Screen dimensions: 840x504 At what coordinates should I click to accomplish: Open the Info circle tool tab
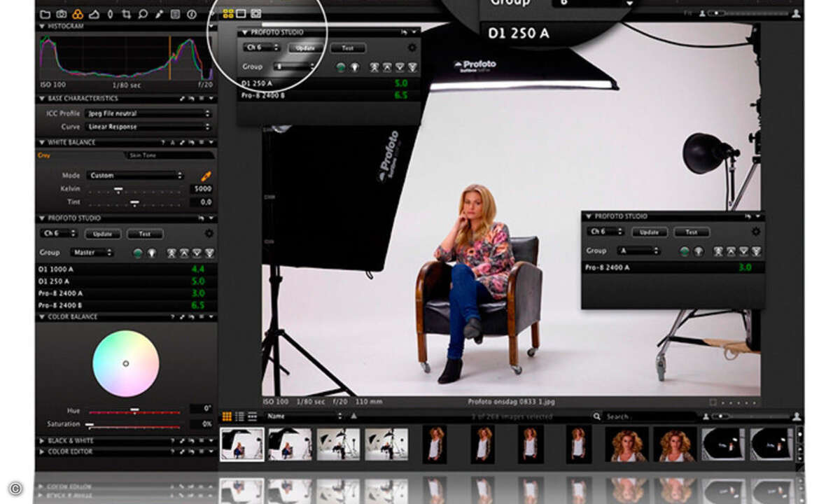click(x=191, y=13)
